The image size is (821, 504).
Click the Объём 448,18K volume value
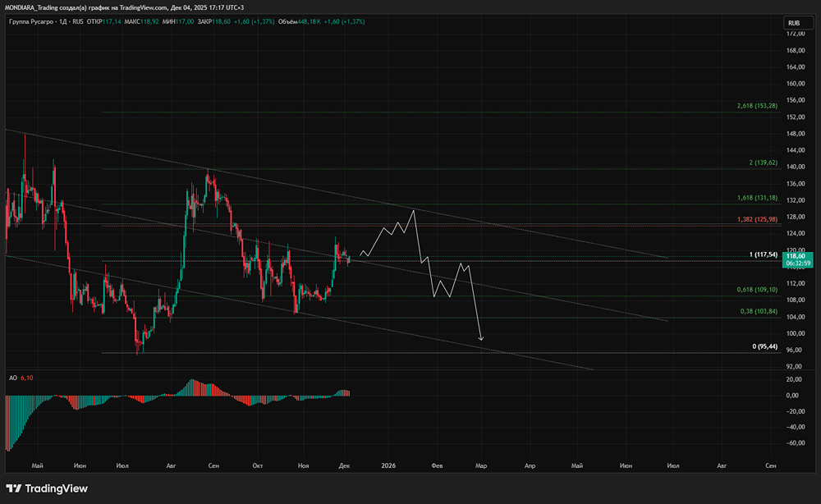coord(300,22)
